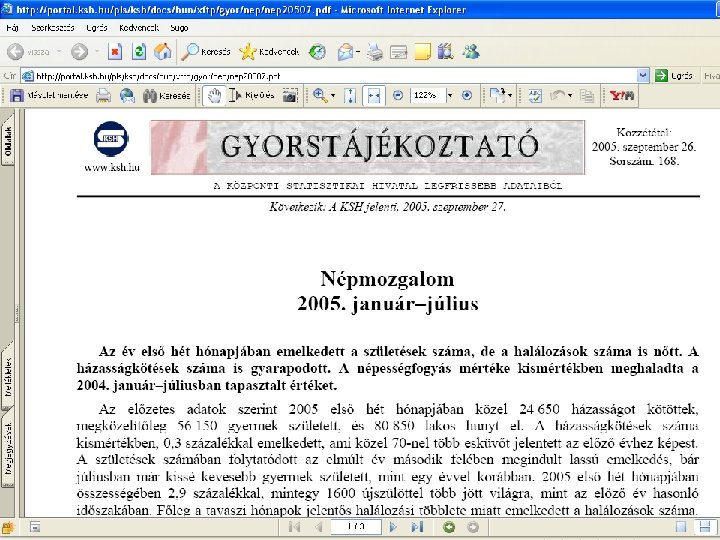Open the Research books icon
Image resolution: width=720 pixels, height=540 pixels.
point(445,51)
